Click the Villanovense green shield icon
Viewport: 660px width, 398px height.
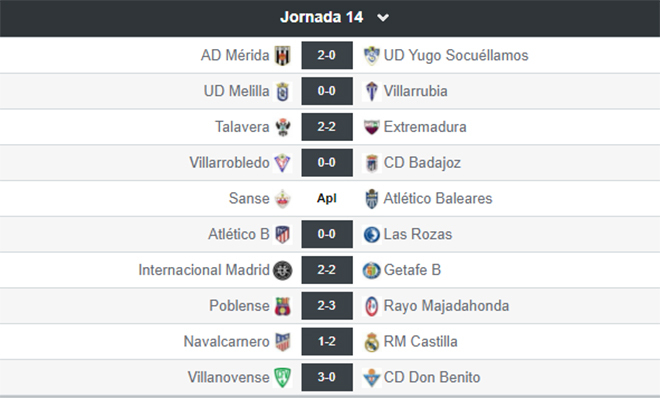point(282,377)
